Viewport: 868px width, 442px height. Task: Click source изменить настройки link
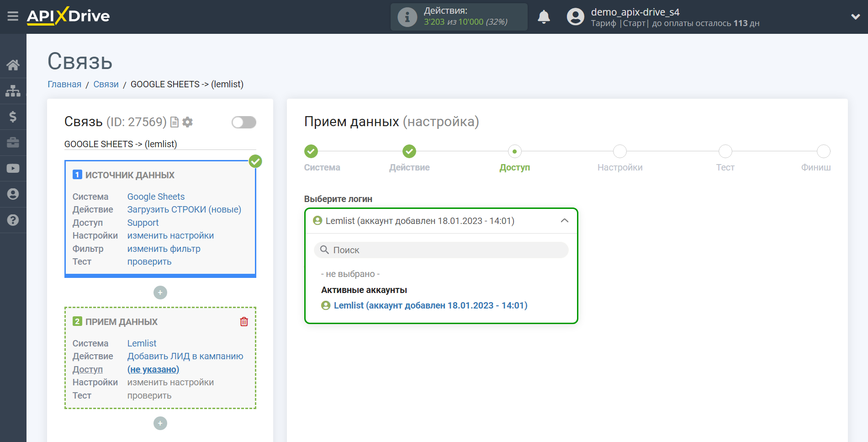[170, 235]
